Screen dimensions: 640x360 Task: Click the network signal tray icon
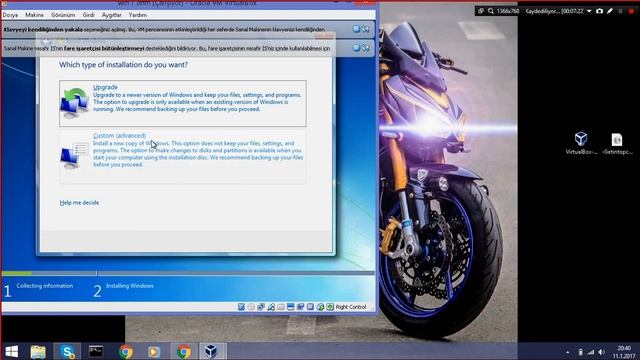pyautogui.click(x=591, y=352)
